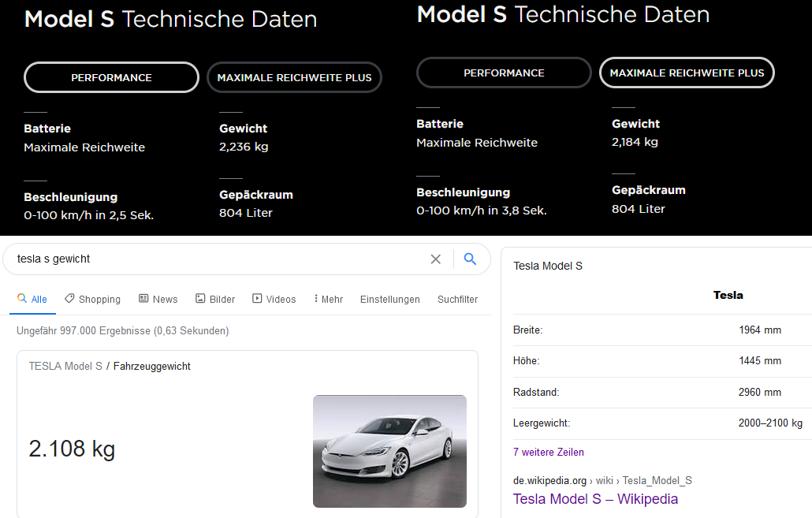
Task: Click Gepäckraum heading in left panel
Action: (x=256, y=195)
